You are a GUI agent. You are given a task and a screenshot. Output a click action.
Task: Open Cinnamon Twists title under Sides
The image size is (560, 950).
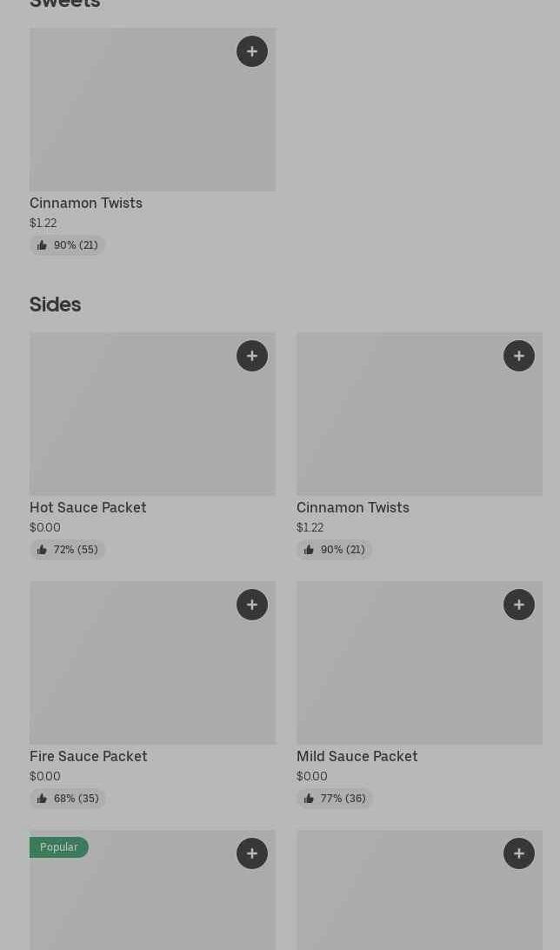[x=352, y=507]
